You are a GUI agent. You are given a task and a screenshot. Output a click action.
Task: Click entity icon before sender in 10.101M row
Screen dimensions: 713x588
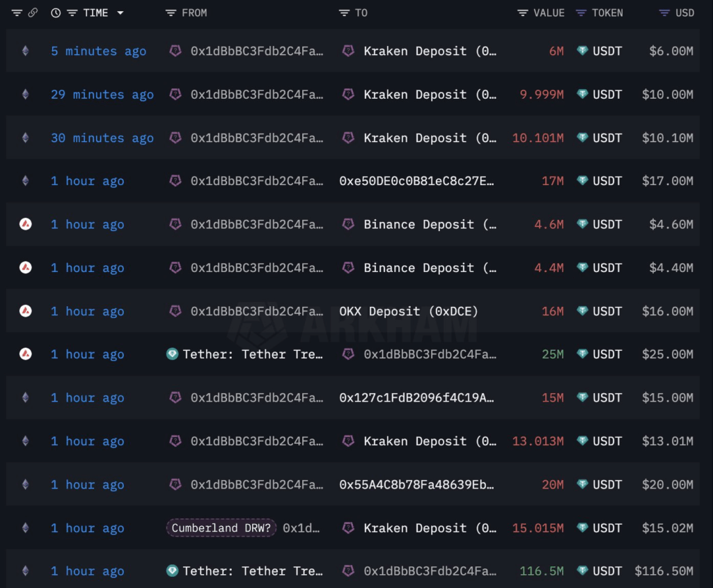click(175, 137)
